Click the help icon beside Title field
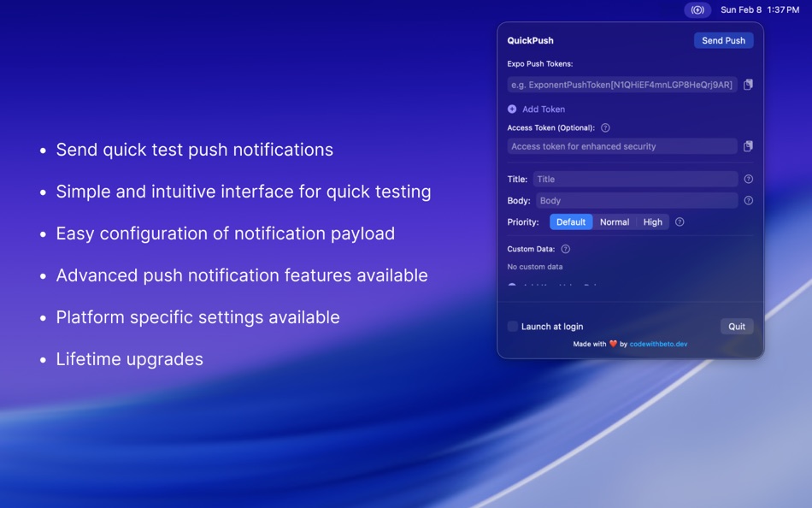Viewport: 812px width, 508px height. pyautogui.click(x=749, y=180)
